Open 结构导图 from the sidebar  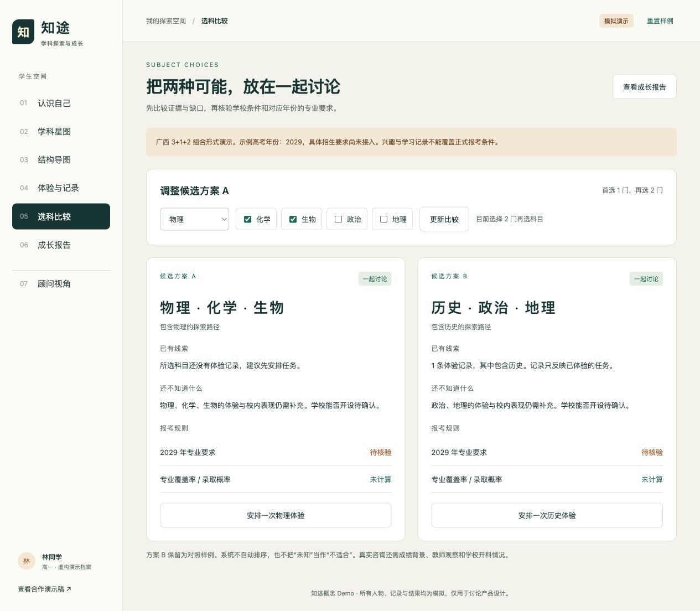tap(61, 160)
